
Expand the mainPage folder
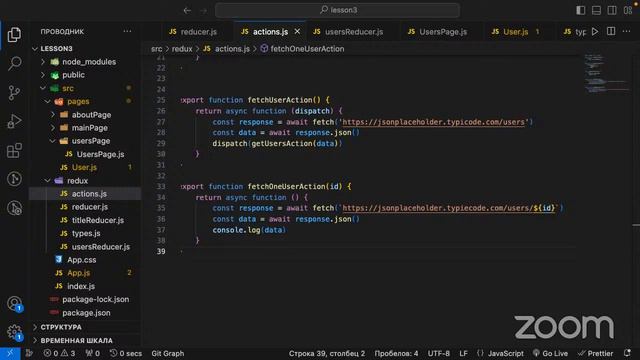pyautogui.click(x=53, y=128)
